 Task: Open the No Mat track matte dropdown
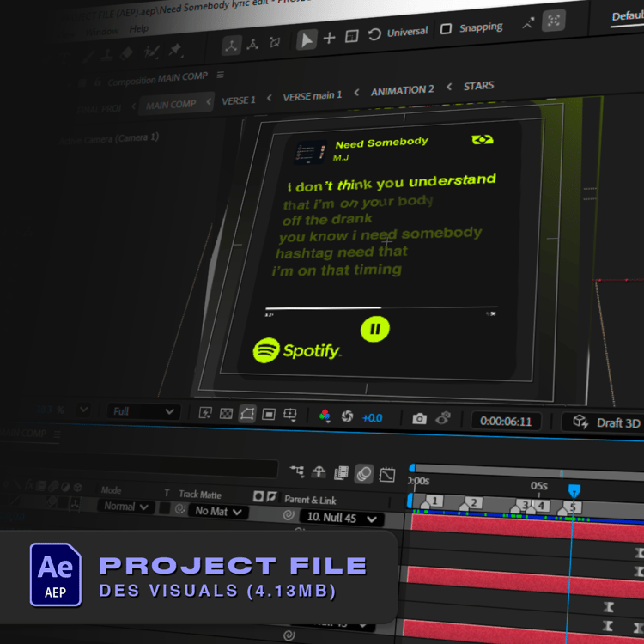pyautogui.click(x=218, y=512)
